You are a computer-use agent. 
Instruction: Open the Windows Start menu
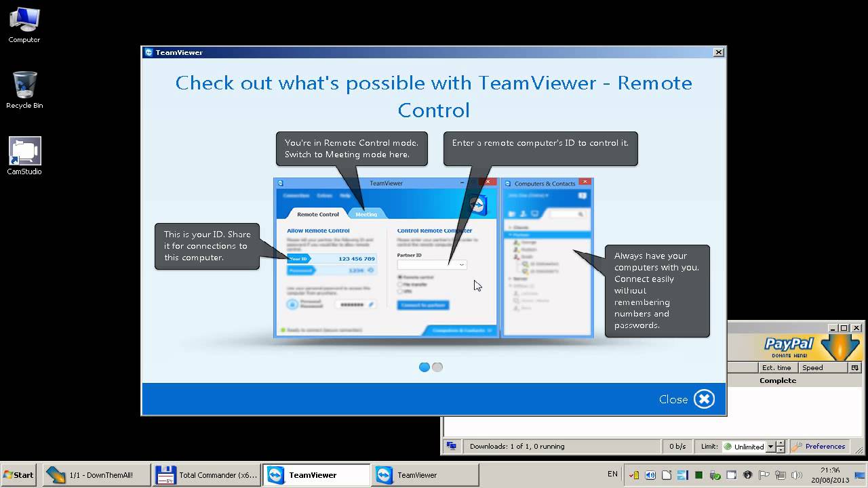pyautogui.click(x=18, y=475)
